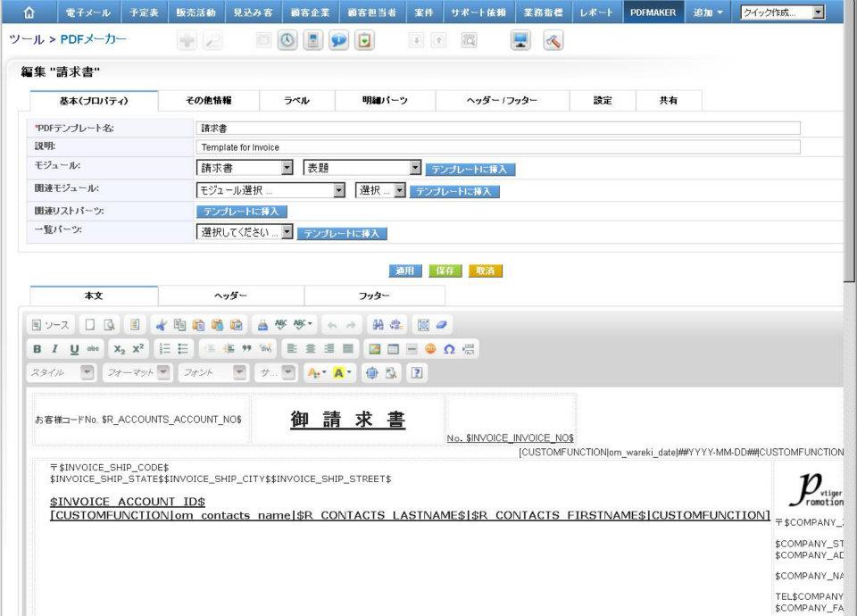Toggle bulleted list
This screenshot has width=857, height=616.
pyautogui.click(x=183, y=349)
